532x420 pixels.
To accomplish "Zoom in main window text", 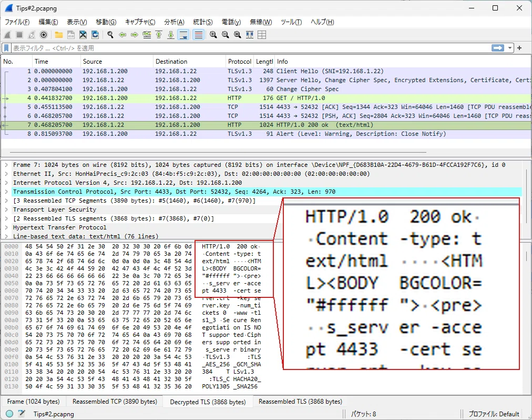I will pyautogui.click(x=213, y=35).
